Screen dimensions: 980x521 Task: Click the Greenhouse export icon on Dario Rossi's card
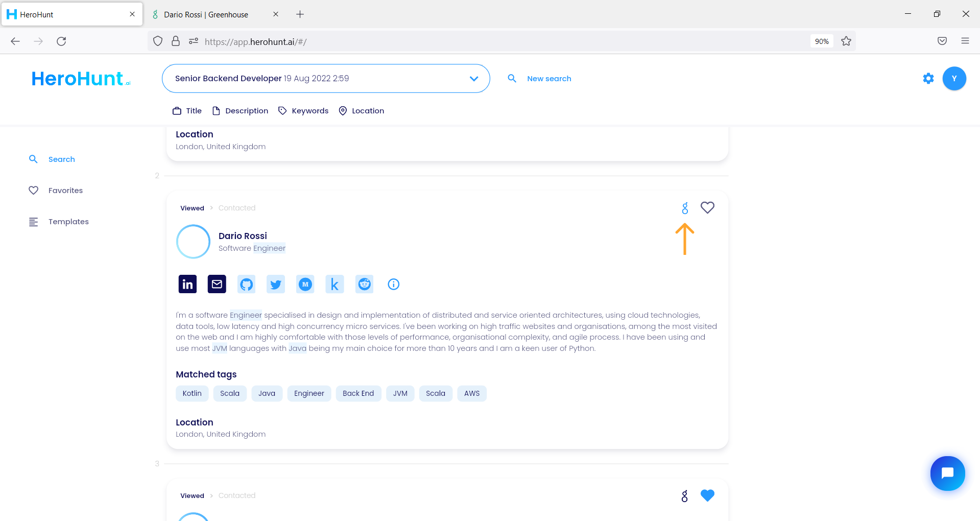[x=685, y=208]
